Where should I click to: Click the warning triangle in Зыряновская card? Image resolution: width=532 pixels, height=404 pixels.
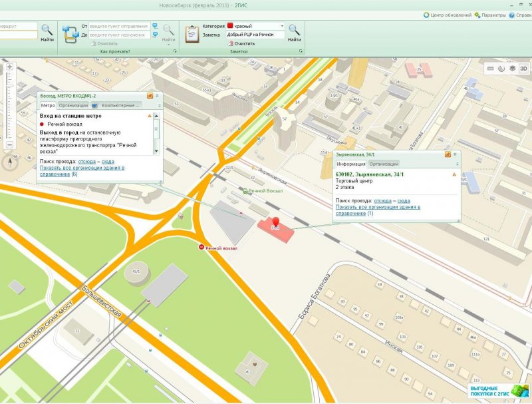coord(454,174)
